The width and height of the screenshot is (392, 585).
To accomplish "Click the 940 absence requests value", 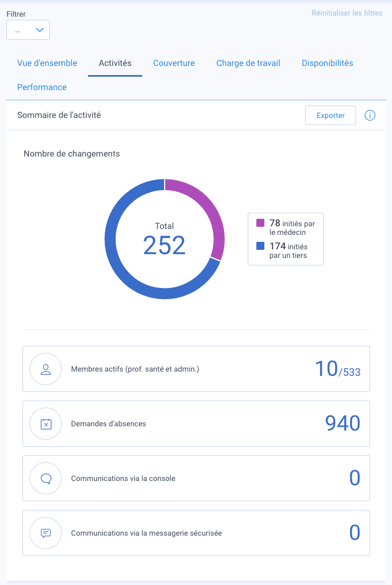I will (342, 423).
